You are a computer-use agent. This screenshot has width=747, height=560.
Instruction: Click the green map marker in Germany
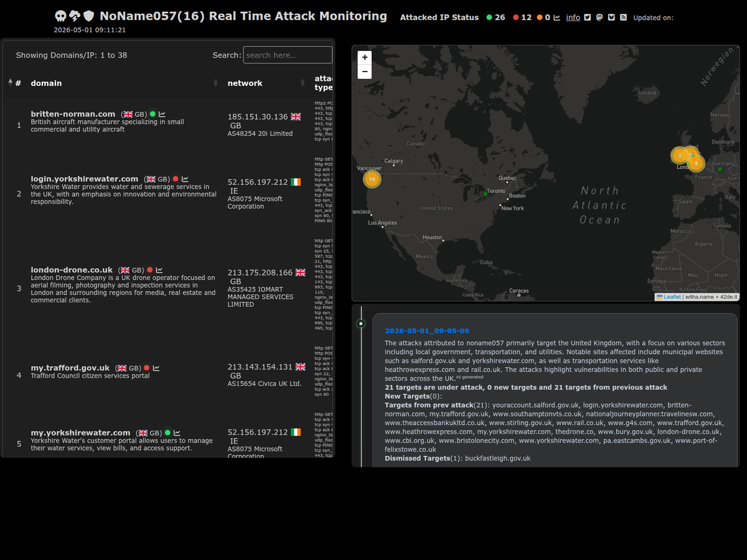point(720,169)
